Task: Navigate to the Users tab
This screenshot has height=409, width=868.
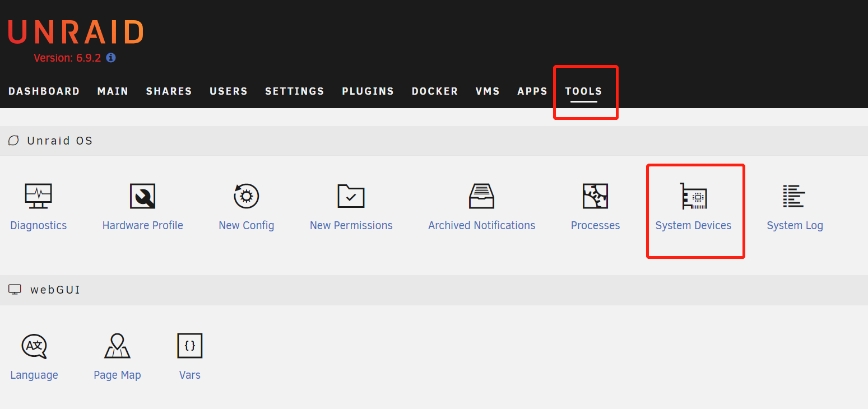Action: (x=229, y=91)
